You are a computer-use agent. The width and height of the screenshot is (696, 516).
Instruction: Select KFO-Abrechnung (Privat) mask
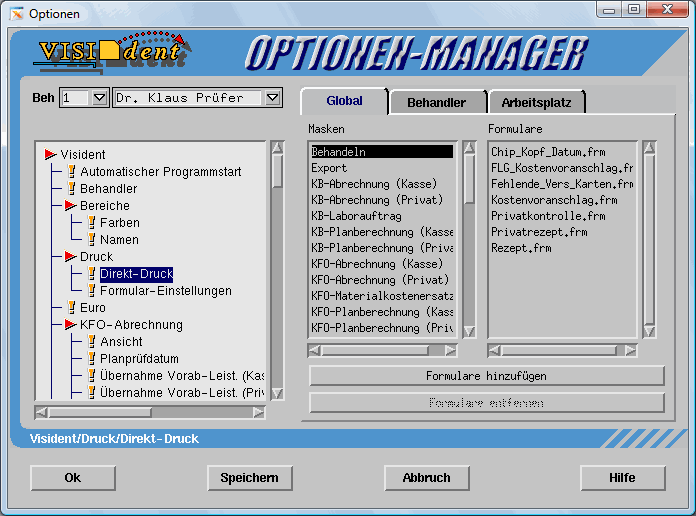(x=382, y=280)
